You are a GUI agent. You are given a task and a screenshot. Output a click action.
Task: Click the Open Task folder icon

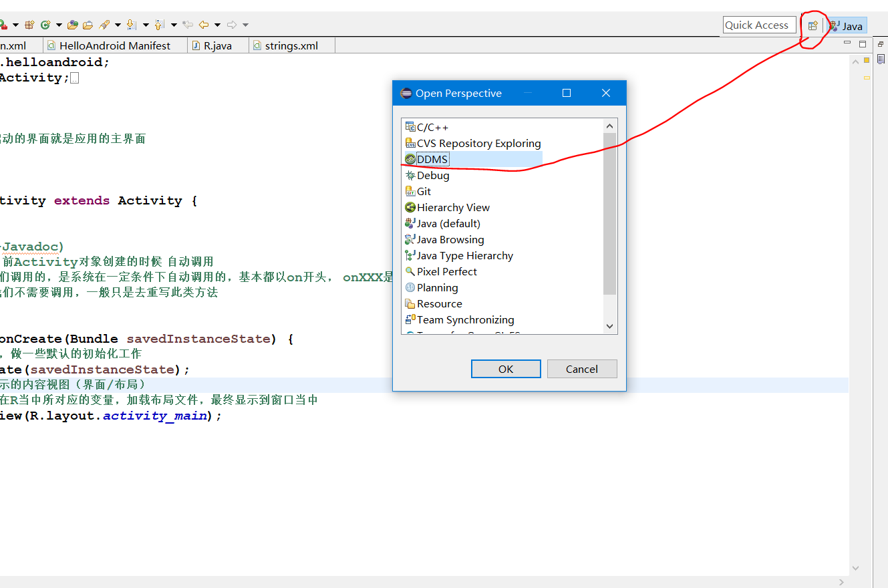point(88,25)
